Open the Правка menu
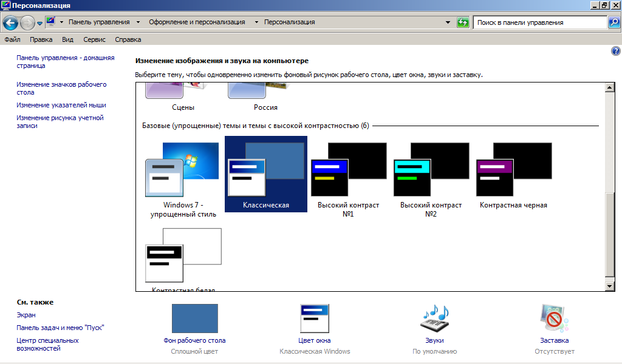Viewport: 622px width, 364px height. tap(41, 39)
